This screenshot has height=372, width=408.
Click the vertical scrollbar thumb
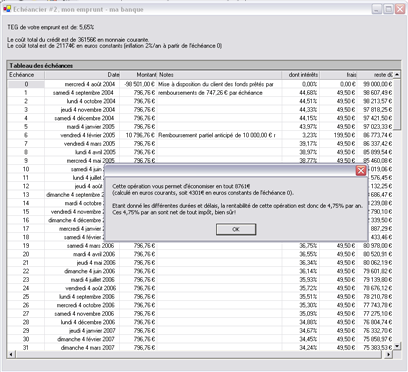[397, 104]
